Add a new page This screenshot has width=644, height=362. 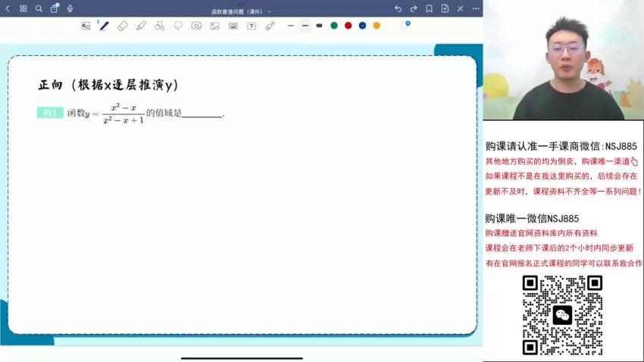tap(445, 8)
